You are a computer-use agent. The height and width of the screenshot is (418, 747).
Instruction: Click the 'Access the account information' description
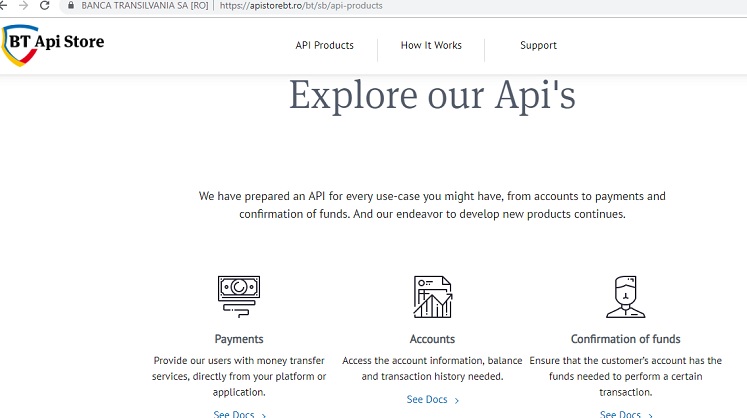click(432, 368)
